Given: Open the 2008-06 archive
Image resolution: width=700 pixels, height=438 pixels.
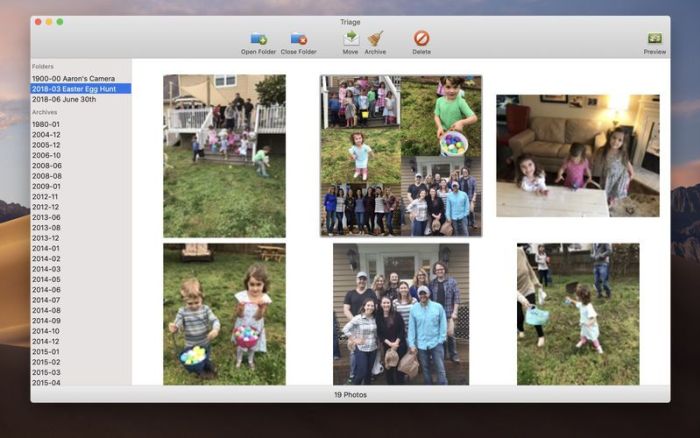Looking at the screenshot, I should pos(81,166).
